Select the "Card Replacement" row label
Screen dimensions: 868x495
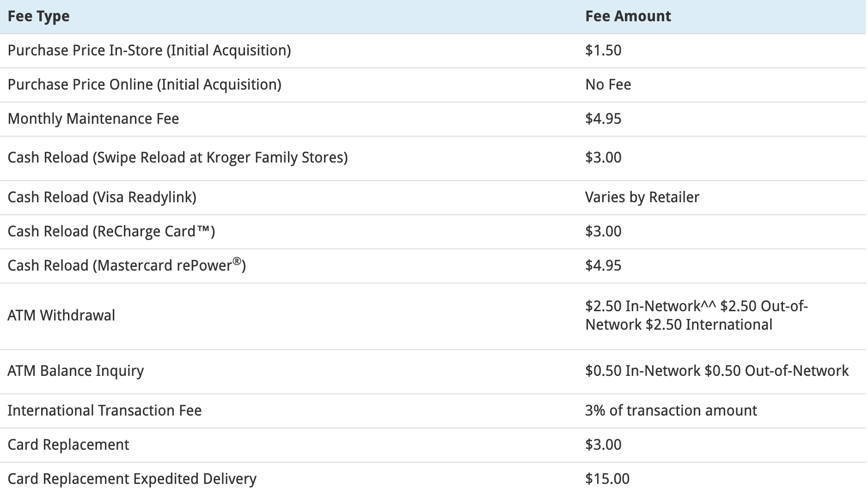click(68, 445)
